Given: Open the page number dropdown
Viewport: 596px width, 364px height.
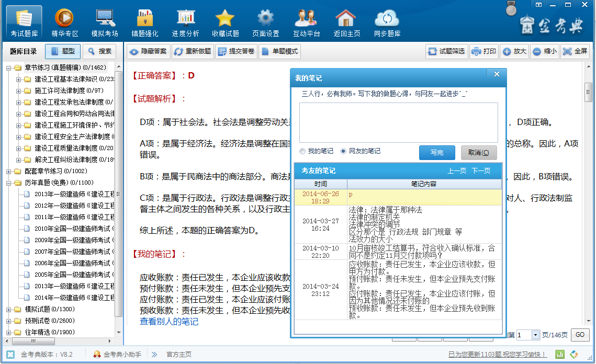Looking at the screenshot, I should click(x=535, y=335).
